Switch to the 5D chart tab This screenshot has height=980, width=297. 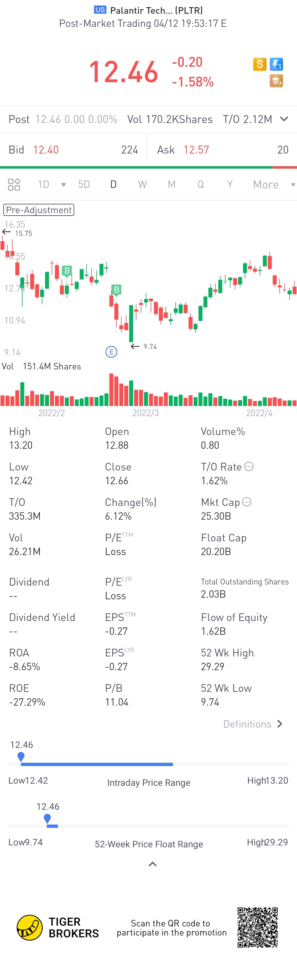coord(84,185)
